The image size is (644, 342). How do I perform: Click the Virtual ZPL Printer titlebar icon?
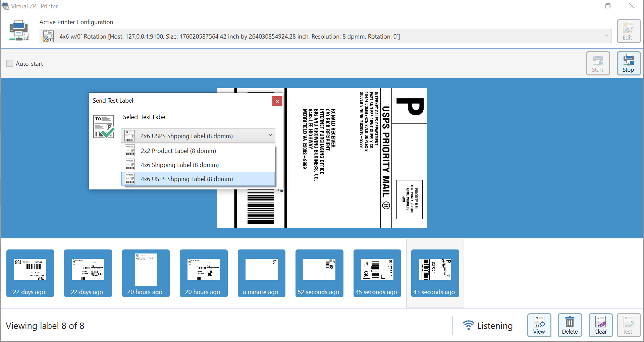point(5,6)
